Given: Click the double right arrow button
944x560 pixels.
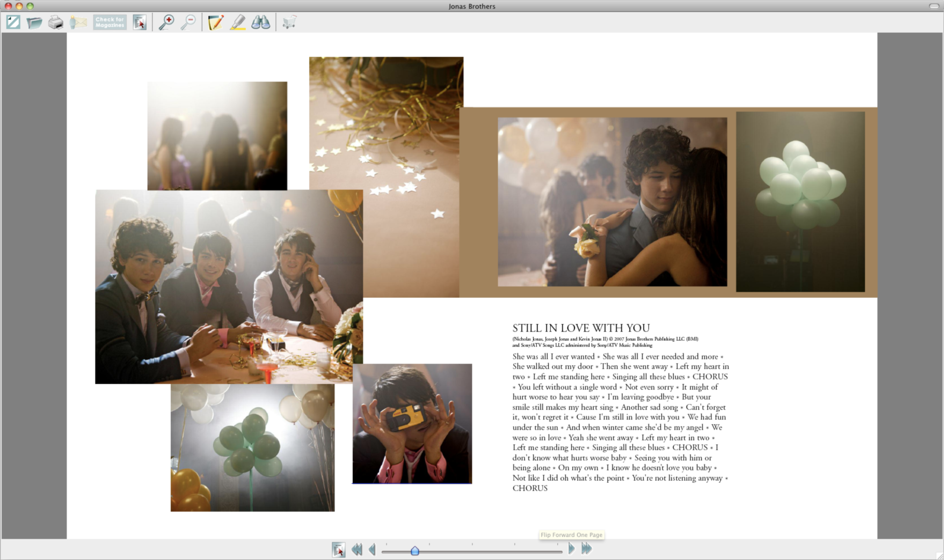Looking at the screenshot, I should pos(586,548).
